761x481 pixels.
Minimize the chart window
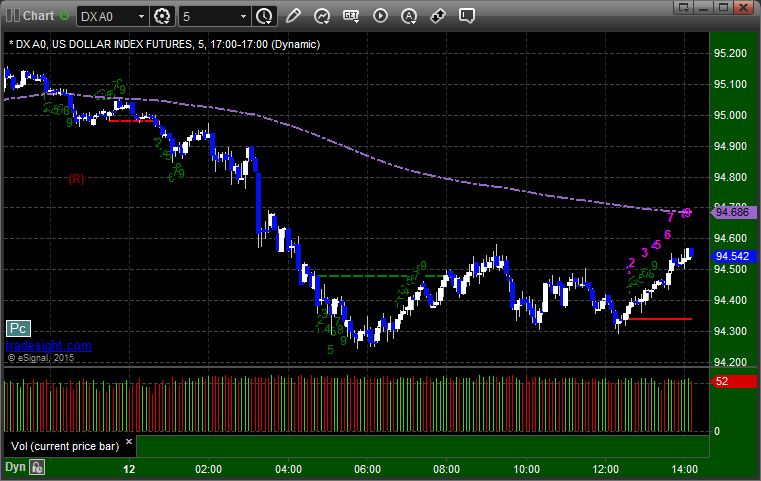(704, 7)
